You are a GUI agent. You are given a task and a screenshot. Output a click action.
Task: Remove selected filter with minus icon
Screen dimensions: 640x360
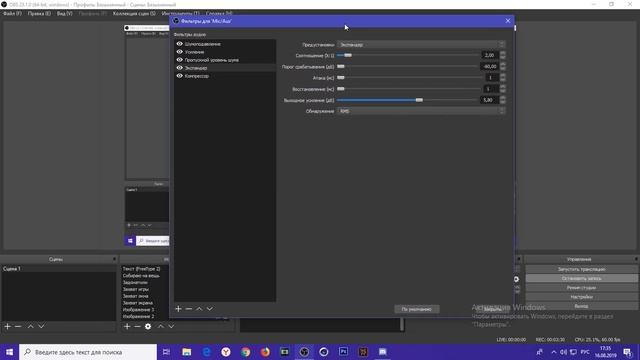[189, 309]
